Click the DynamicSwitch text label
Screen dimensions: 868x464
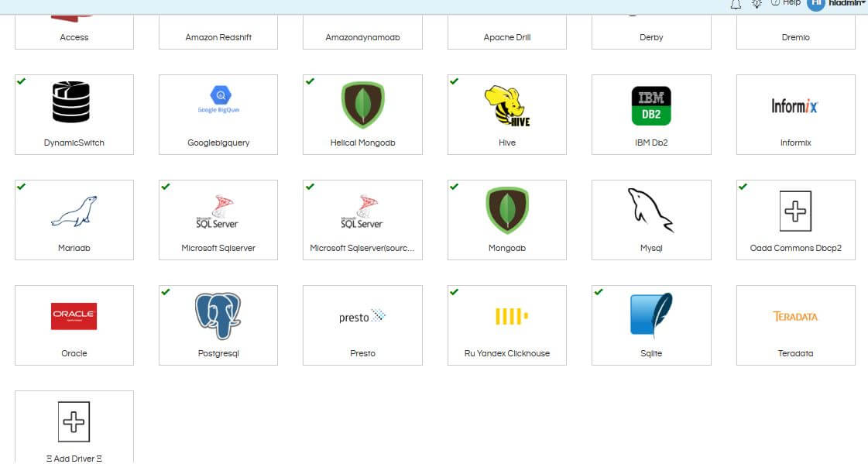point(74,143)
